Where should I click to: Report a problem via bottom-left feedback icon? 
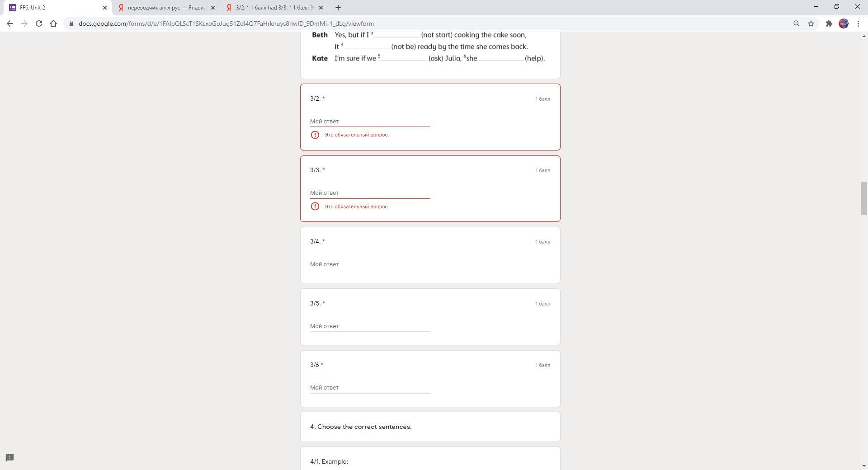(x=9, y=458)
